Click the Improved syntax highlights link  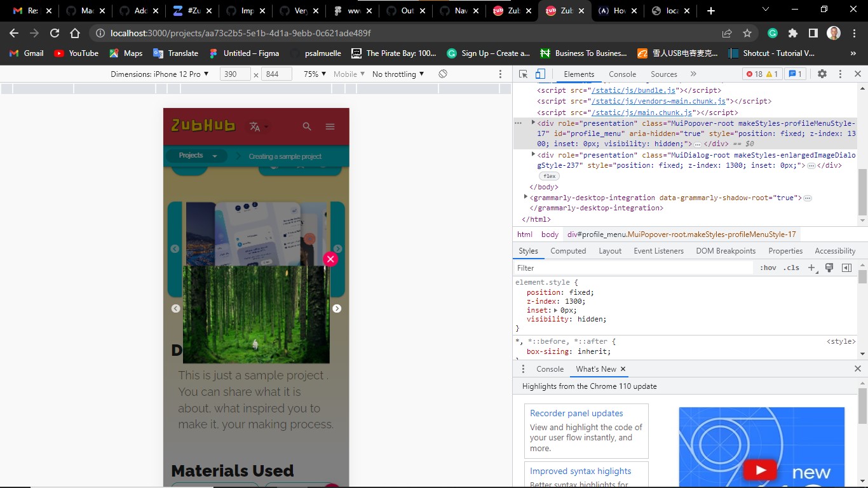pyautogui.click(x=579, y=471)
